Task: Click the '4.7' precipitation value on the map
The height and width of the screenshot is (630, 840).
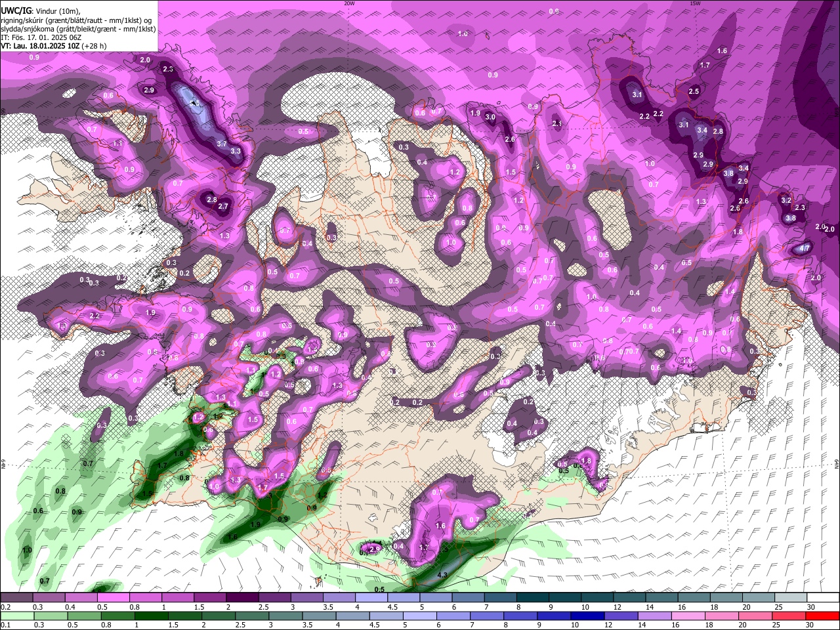Action: (x=804, y=249)
